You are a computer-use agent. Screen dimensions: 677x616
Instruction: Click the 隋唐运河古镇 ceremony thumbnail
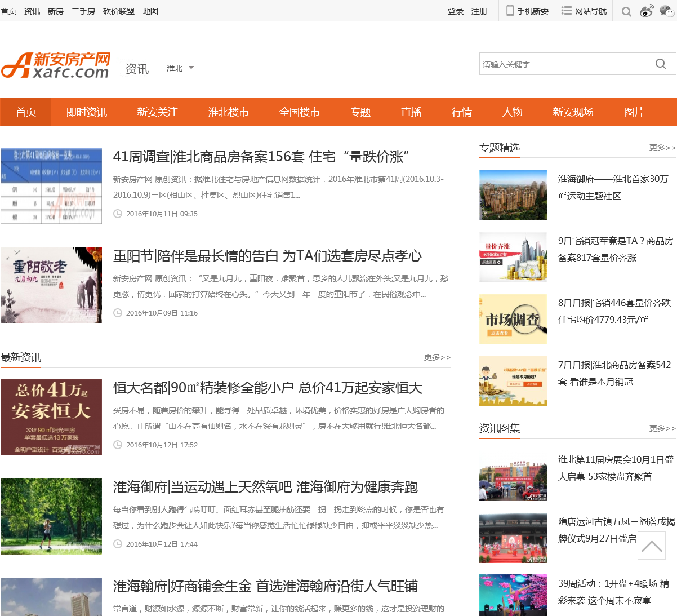click(x=513, y=538)
